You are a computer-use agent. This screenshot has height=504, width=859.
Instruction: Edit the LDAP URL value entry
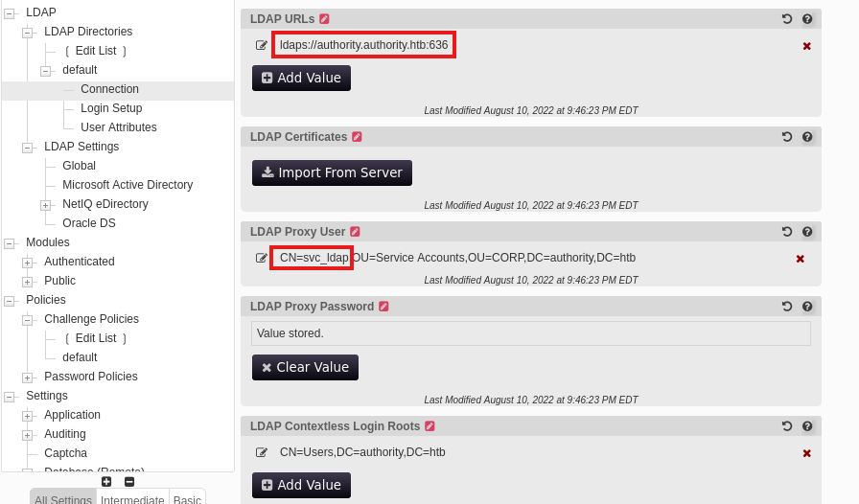[x=262, y=45]
